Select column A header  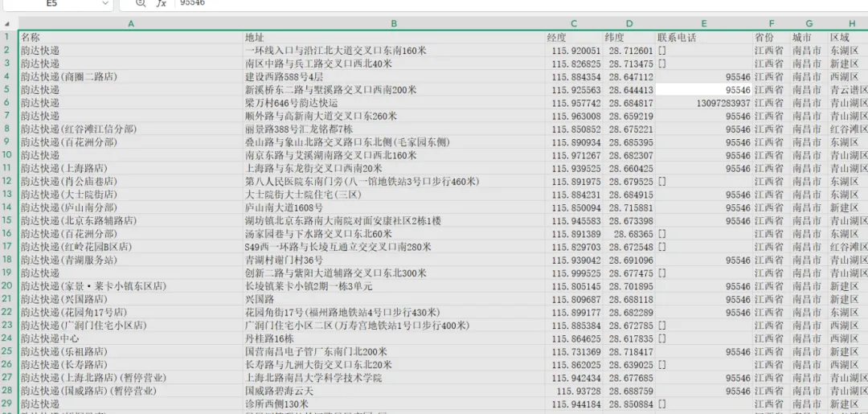(131, 24)
